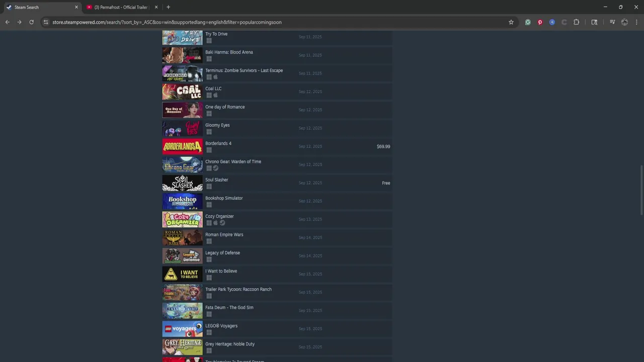The height and width of the screenshot is (362, 644).
Task: Click the Apple icon under Coal LLC
Action: (x=215, y=95)
